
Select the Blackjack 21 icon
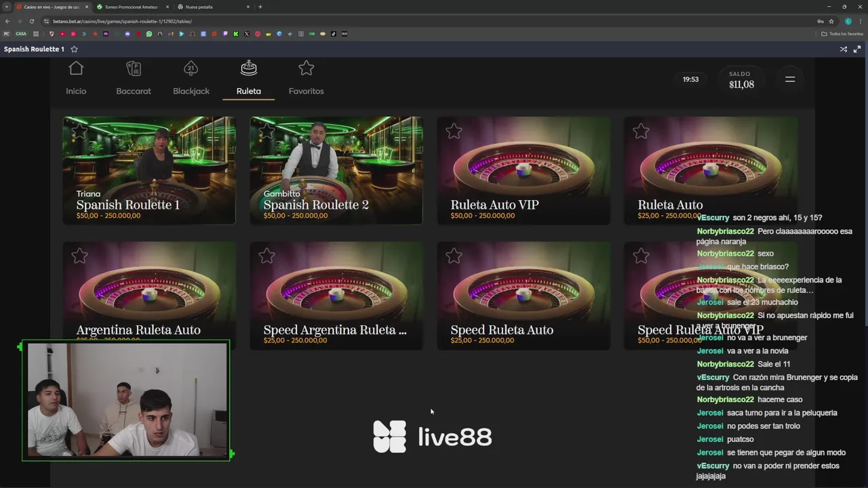click(x=191, y=68)
